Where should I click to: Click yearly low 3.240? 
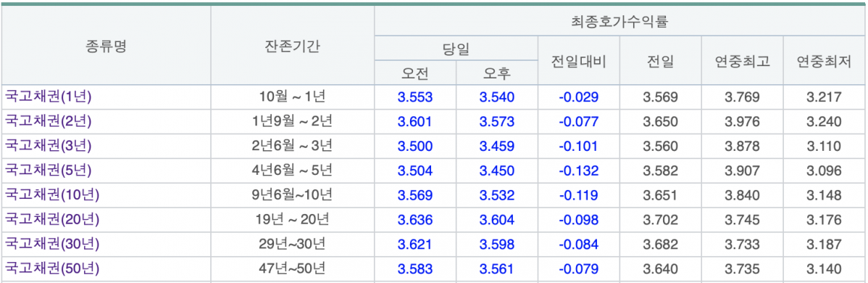pyautogui.click(x=824, y=122)
